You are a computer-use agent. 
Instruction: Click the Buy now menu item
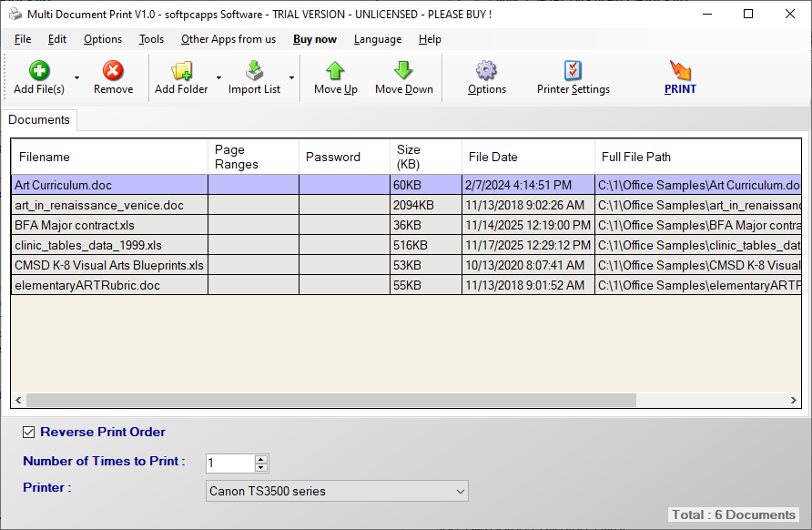314,39
